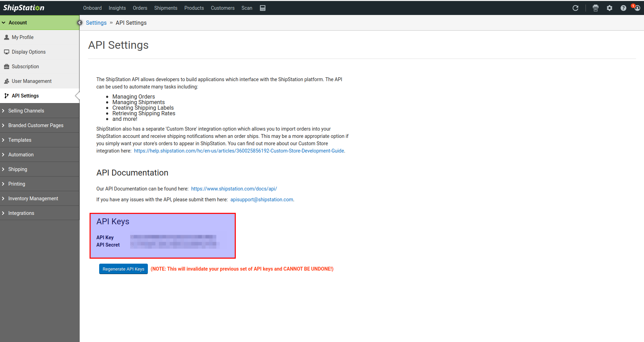Open the Products tab
Viewport: 644px width, 342px height.
tap(194, 8)
